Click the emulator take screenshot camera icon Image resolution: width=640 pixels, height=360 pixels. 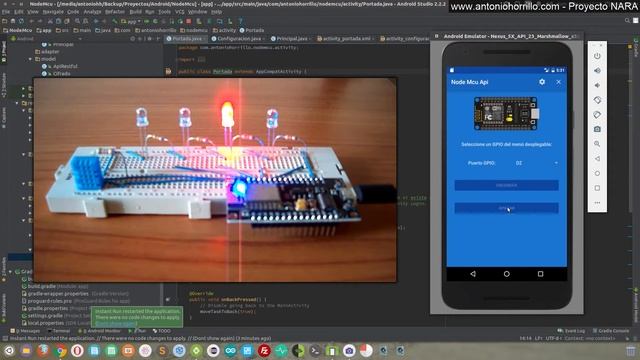(597, 129)
